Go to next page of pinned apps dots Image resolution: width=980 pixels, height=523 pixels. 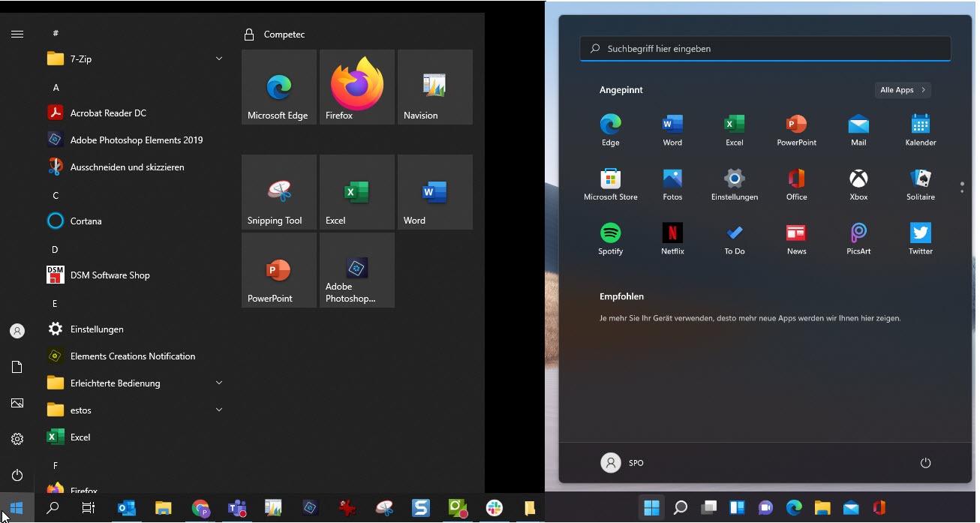coord(962,191)
